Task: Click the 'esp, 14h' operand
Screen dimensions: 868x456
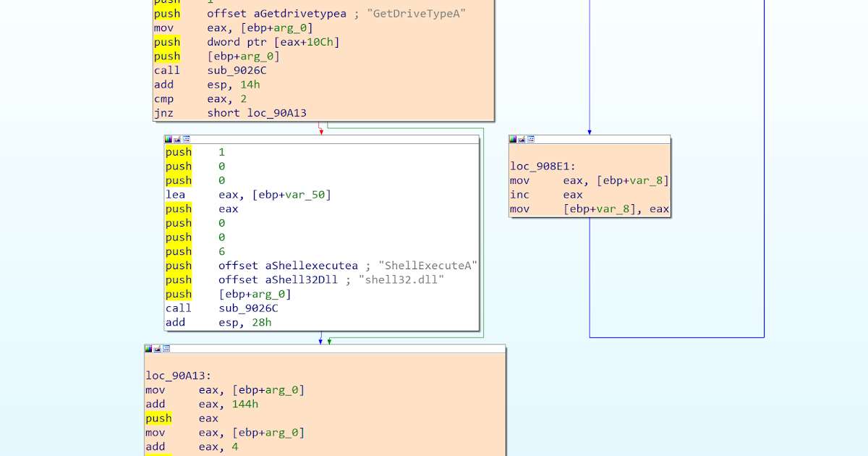Action: [234, 85]
